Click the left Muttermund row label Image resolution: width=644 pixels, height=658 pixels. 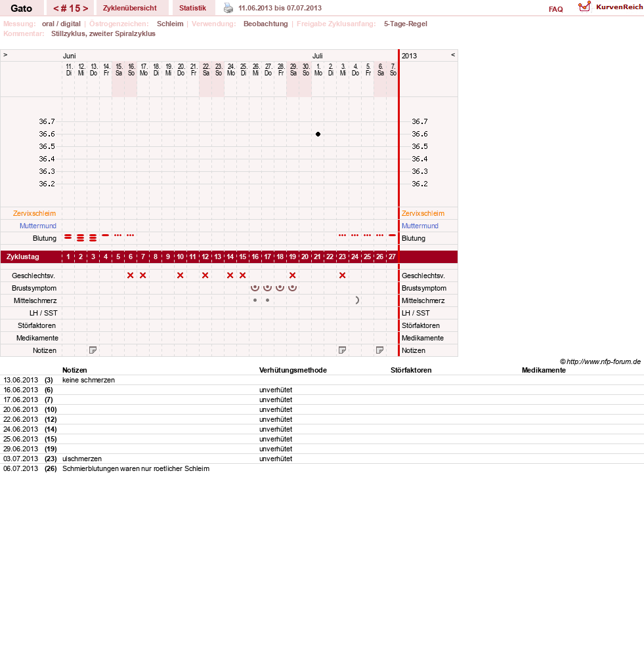(38, 226)
